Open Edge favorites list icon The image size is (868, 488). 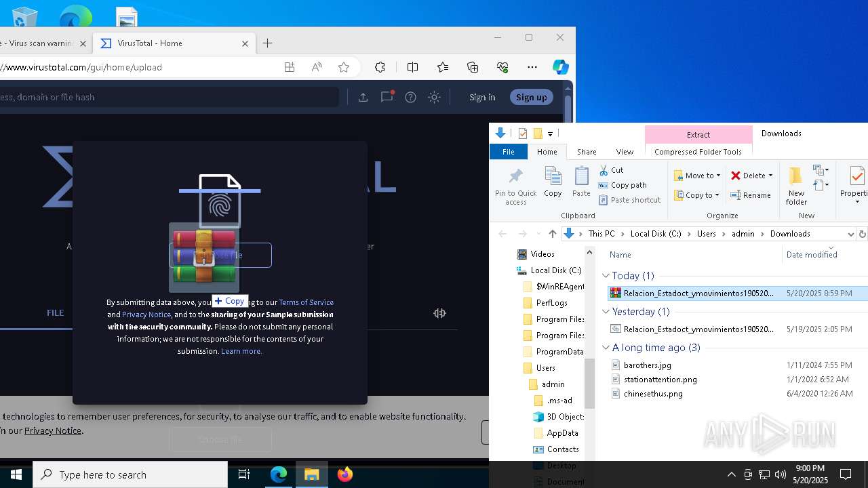coord(443,67)
